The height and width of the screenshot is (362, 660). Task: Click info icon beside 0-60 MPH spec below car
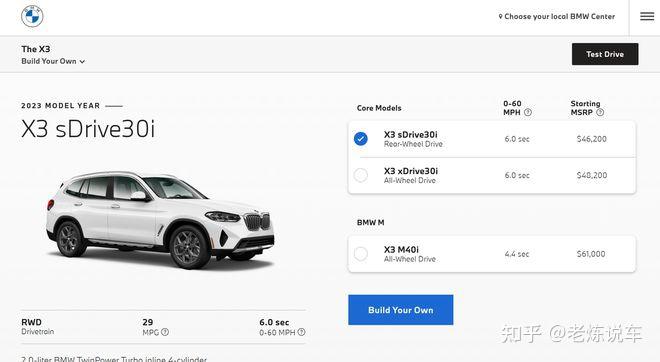point(301,332)
